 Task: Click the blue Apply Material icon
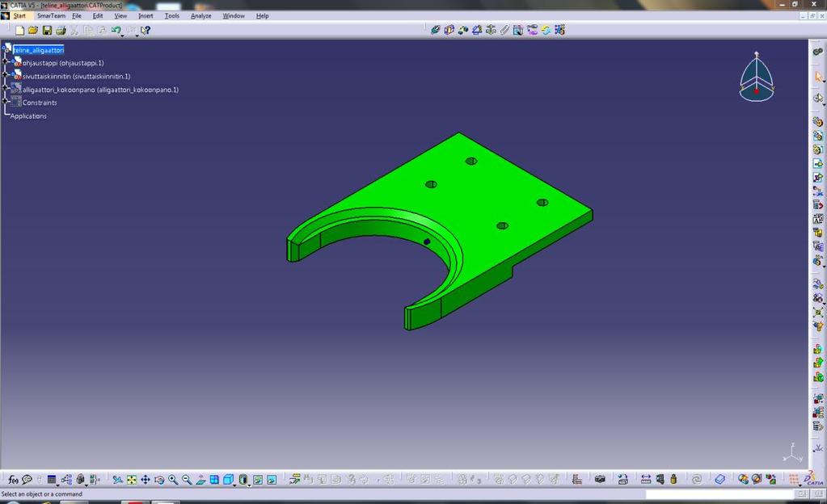(720, 479)
